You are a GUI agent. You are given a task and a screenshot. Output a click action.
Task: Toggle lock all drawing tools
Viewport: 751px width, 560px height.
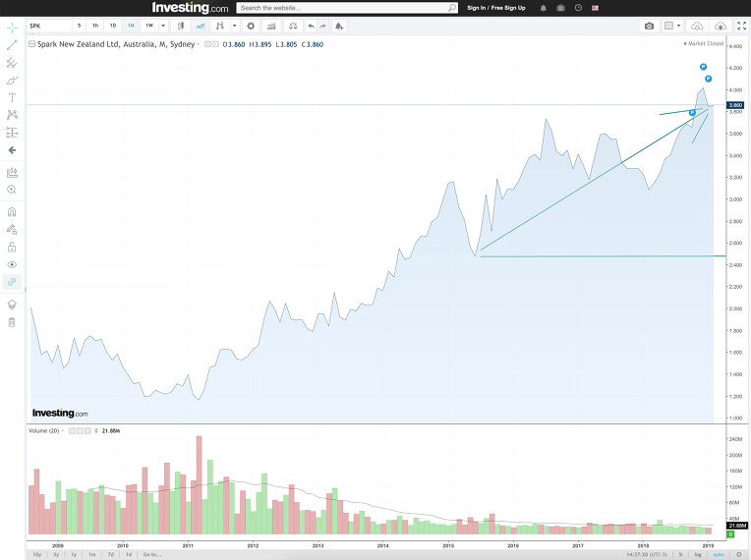point(12,247)
